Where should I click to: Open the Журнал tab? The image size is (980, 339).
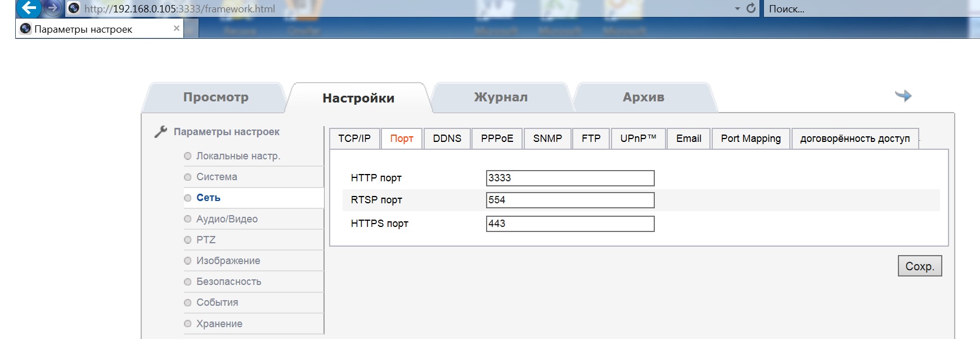tap(501, 97)
